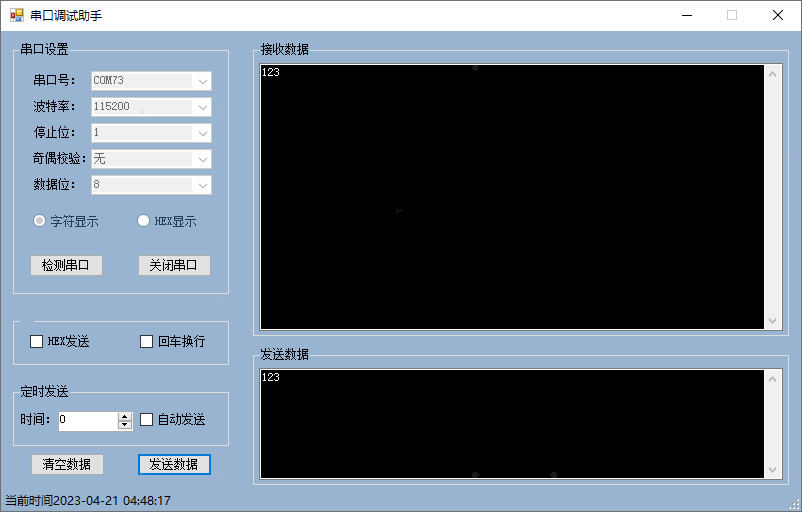Click the 时间 interval input field
This screenshot has width=802, height=512.
pyautogui.click(x=88, y=421)
